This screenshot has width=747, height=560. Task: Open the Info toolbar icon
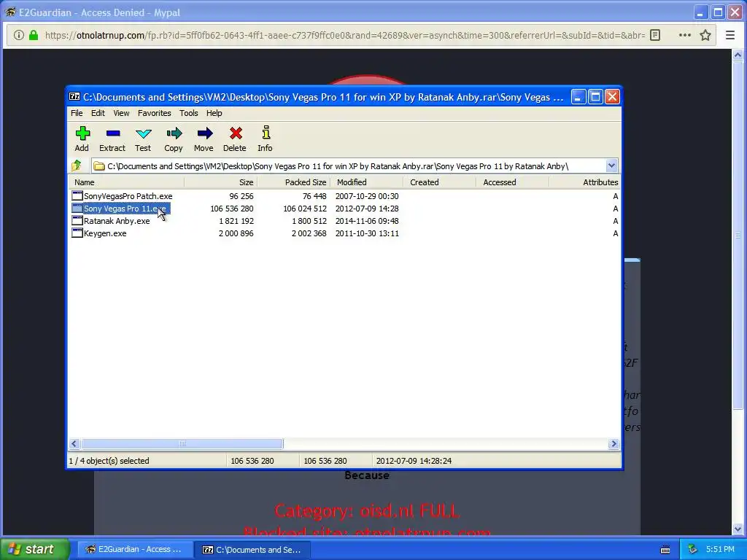coord(266,133)
